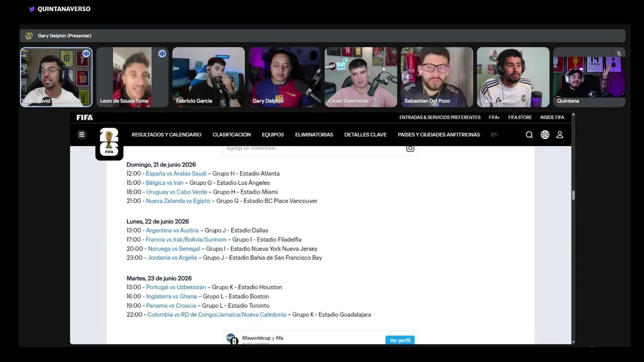The image size is (644, 362).
Task: Click Gary Delphin presenter avatar icon
Action: click(x=29, y=36)
